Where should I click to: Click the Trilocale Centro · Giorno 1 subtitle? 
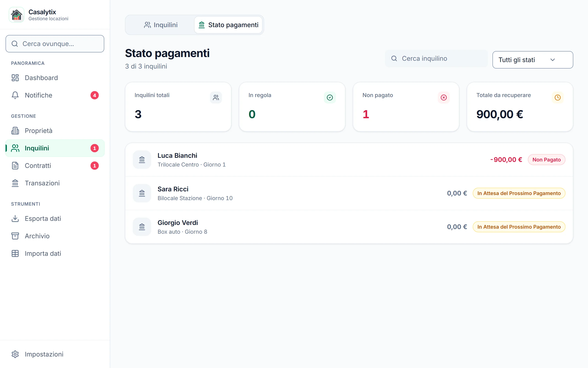click(x=192, y=164)
